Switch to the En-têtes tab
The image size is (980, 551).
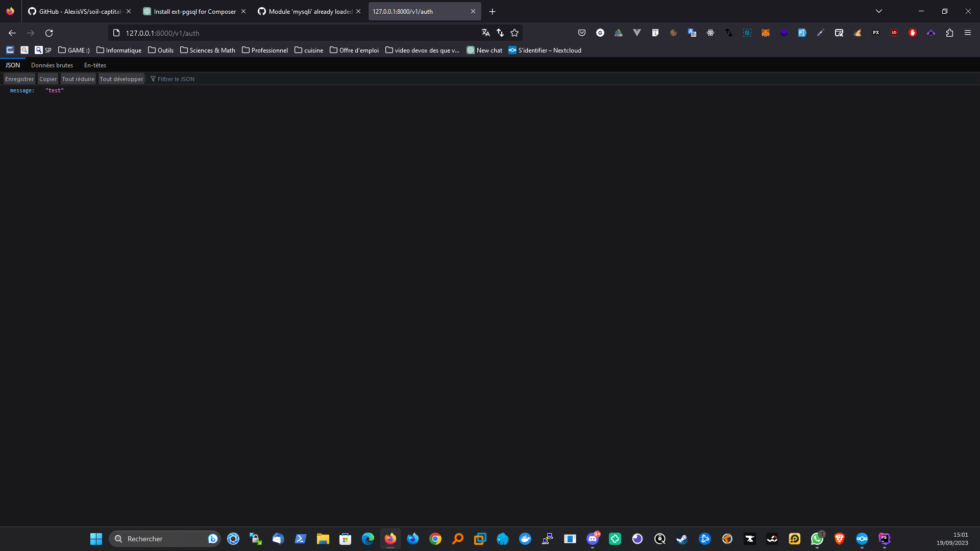(95, 65)
